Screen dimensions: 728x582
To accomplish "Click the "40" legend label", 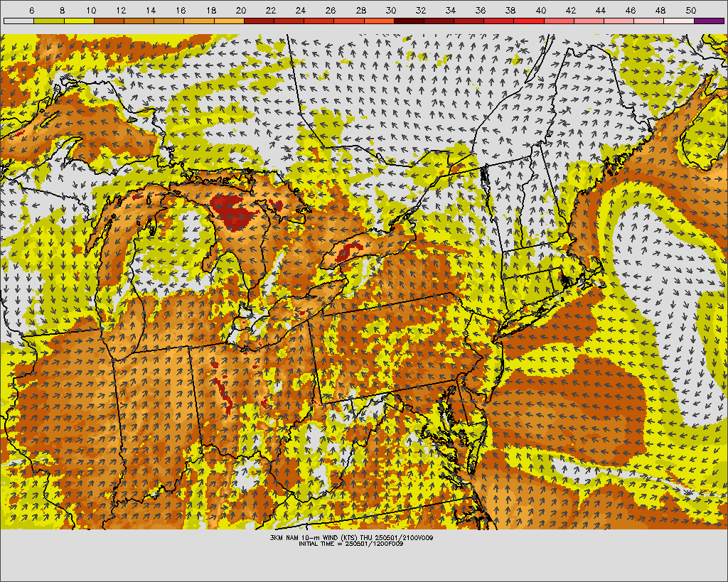I will (x=540, y=11).
